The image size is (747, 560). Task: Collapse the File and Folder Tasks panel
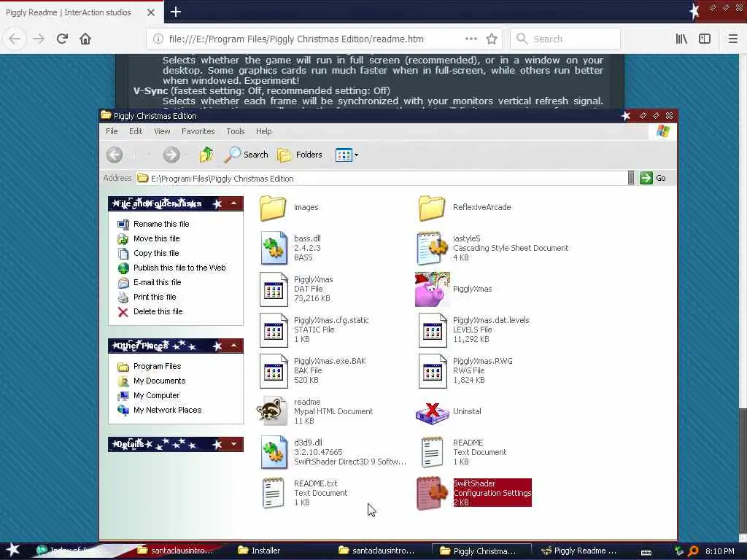tap(234, 203)
